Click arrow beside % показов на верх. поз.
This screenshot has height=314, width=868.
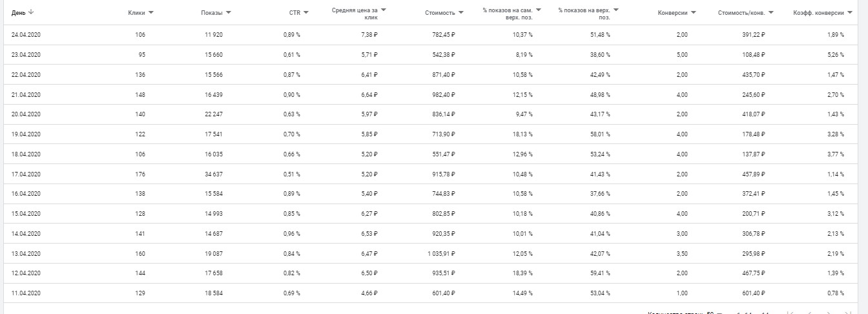point(616,10)
